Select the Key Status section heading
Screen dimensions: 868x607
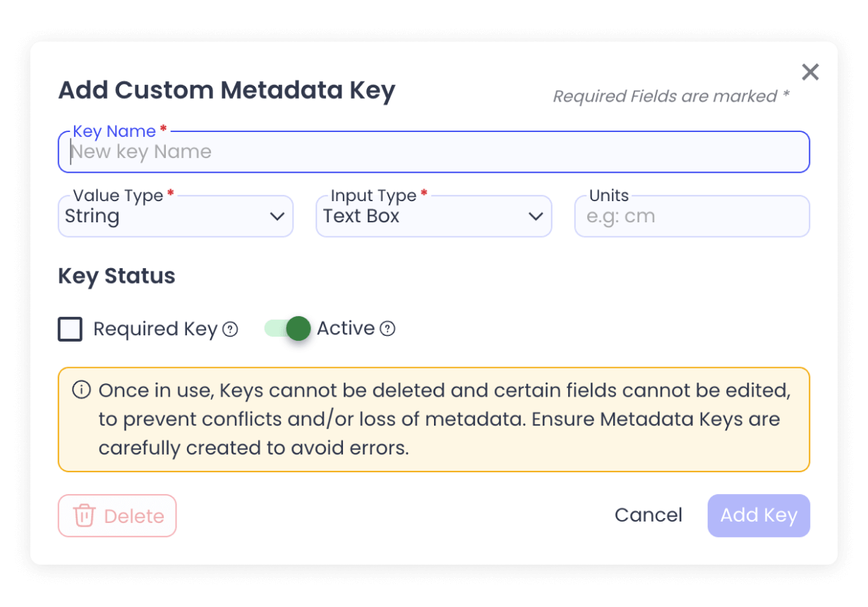pyautogui.click(x=116, y=276)
